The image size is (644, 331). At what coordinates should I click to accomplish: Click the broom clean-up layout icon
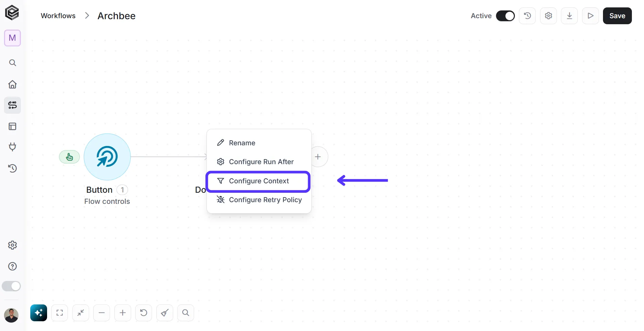(165, 313)
